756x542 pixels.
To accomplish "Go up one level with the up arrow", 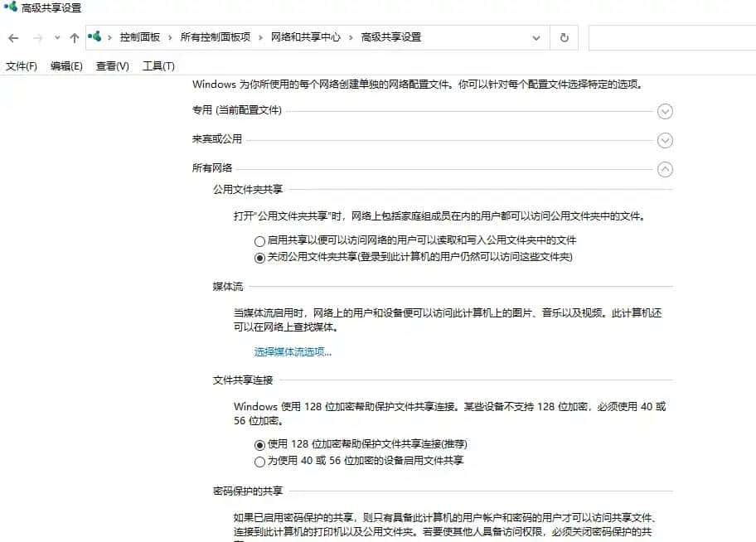I will 74,37.
